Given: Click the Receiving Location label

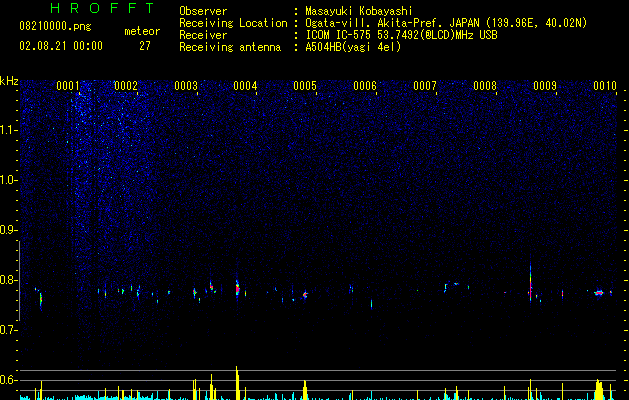Looking at the screenshot, I should (233, 23).
